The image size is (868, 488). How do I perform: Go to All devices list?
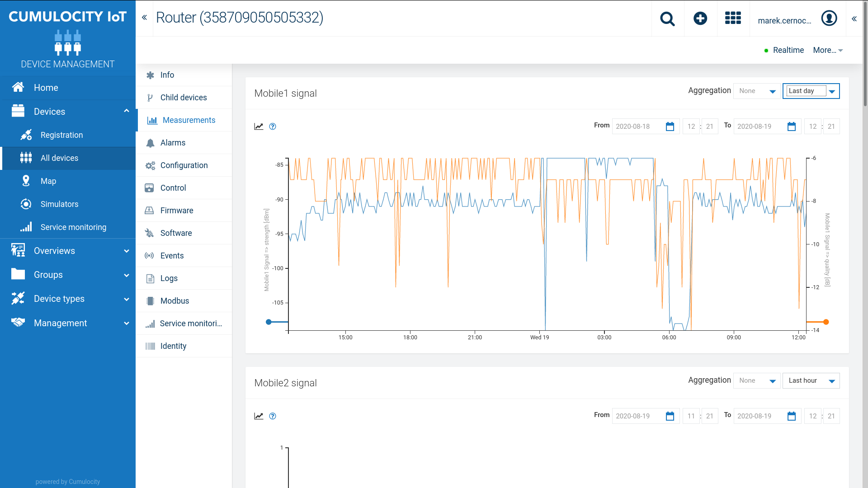point(68,158)
